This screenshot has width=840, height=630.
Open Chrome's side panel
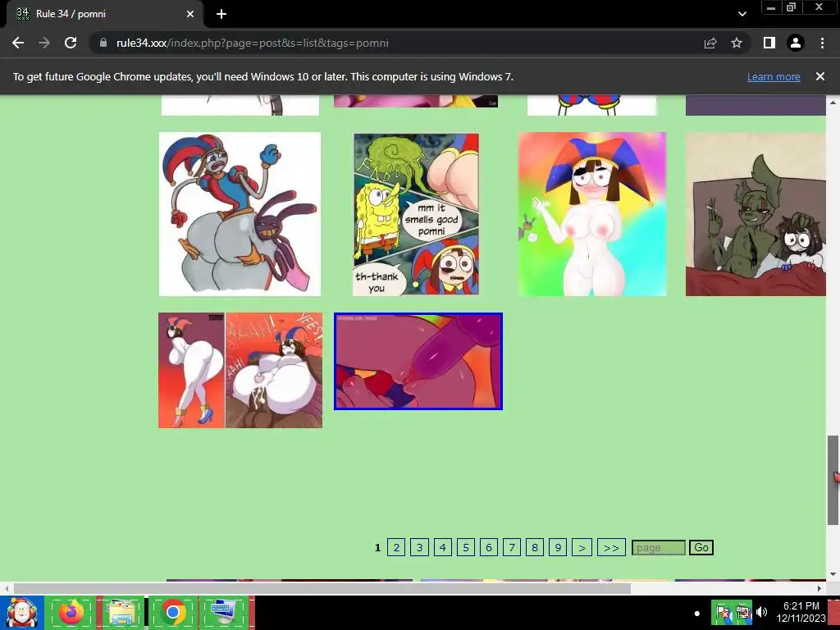[769, 43]
